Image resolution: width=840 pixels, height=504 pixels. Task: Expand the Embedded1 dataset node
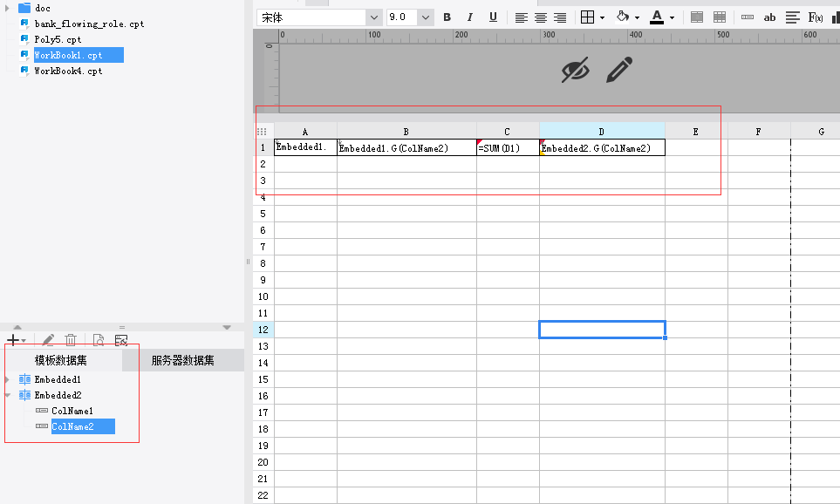tap(7, 379)
